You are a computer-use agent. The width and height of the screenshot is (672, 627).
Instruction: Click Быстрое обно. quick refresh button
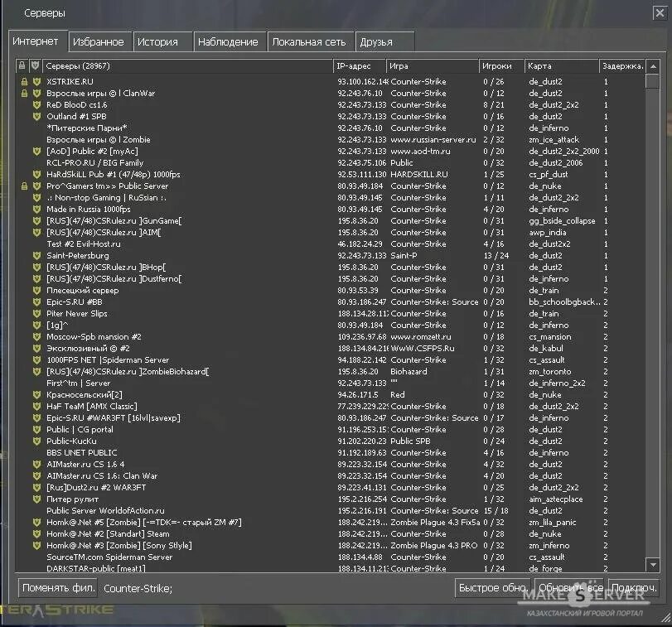tap(492, 588)
